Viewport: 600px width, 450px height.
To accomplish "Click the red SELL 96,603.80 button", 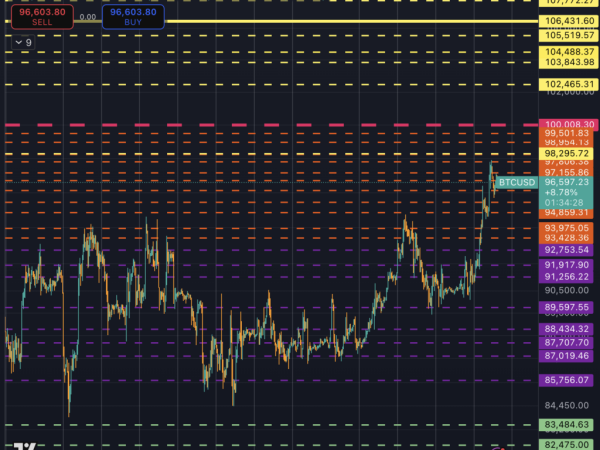I will [42, 17].
